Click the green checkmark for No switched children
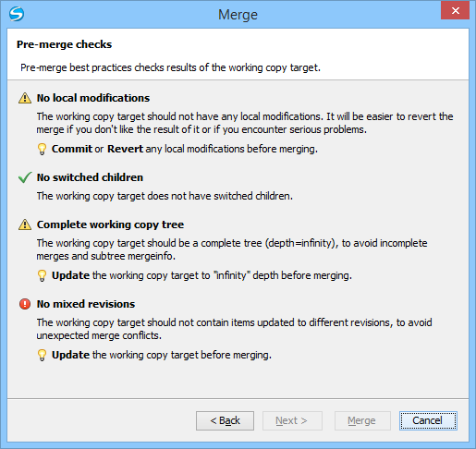Screen dimensions: 476x449 tap(25, 177)
